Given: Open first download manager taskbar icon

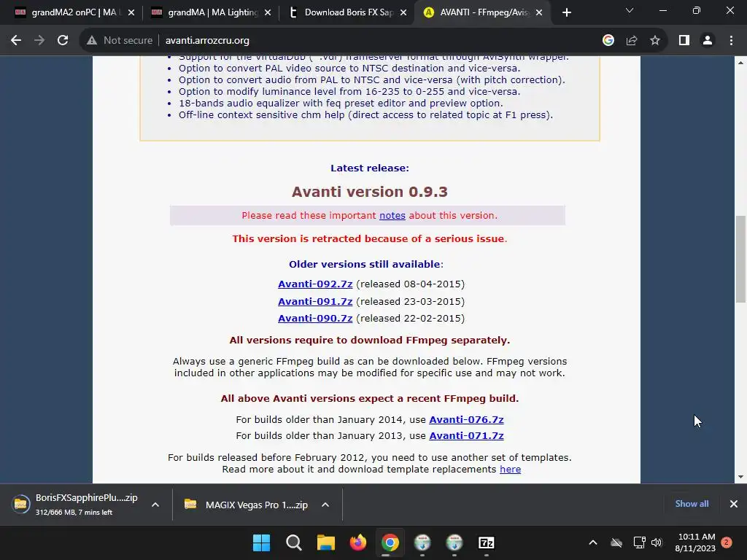Looking at the screenshot, I should point(422,542).
